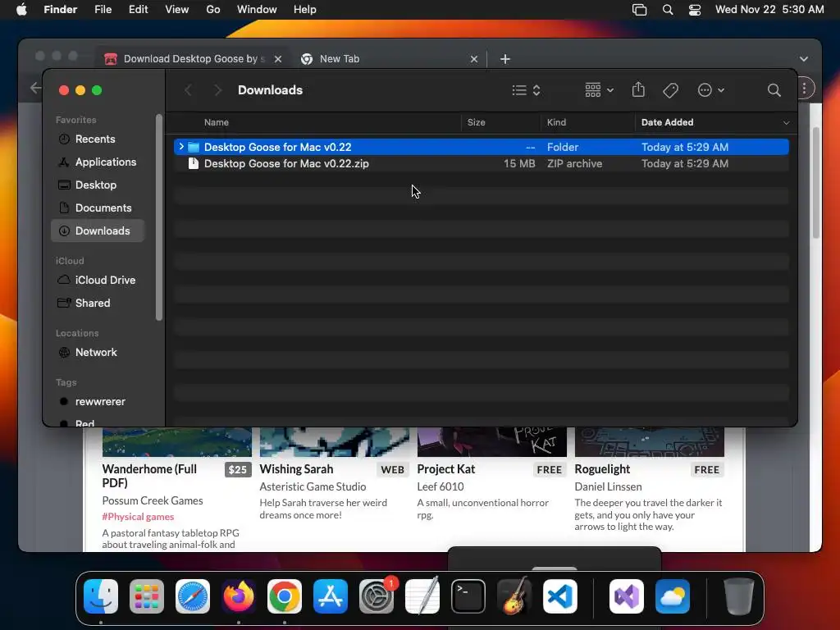This screenshot has width=840, height=630.
Task: Open the Apple menu
Action: click(x=21, y=10)
